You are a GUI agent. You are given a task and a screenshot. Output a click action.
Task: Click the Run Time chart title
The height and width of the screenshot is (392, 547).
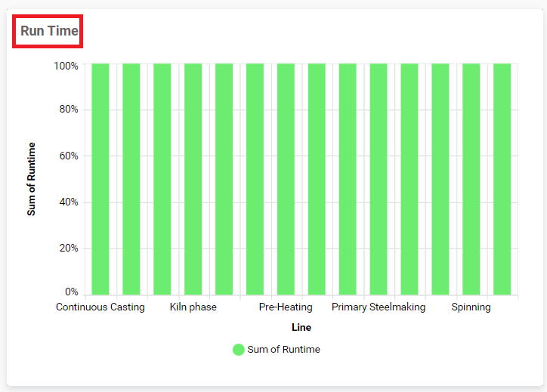click(48, 32)
